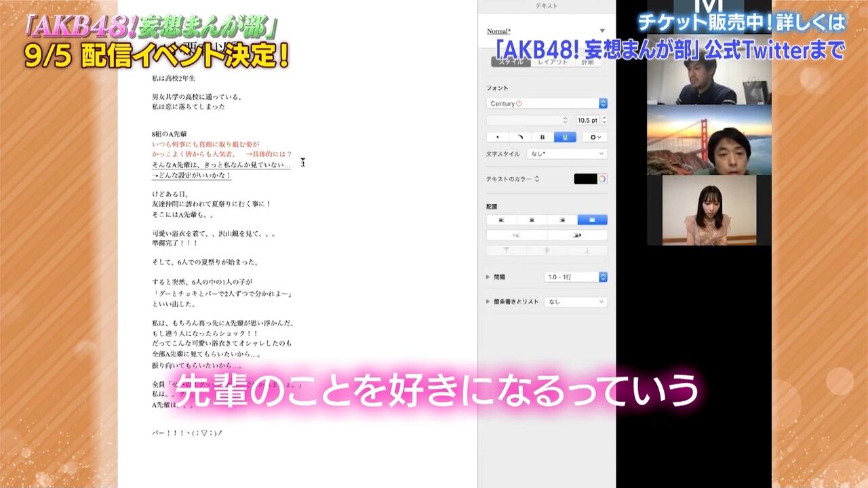This screenshot has height=488, width=868.
Task: Click the 10.5 pt font size field
Action: 587,120
